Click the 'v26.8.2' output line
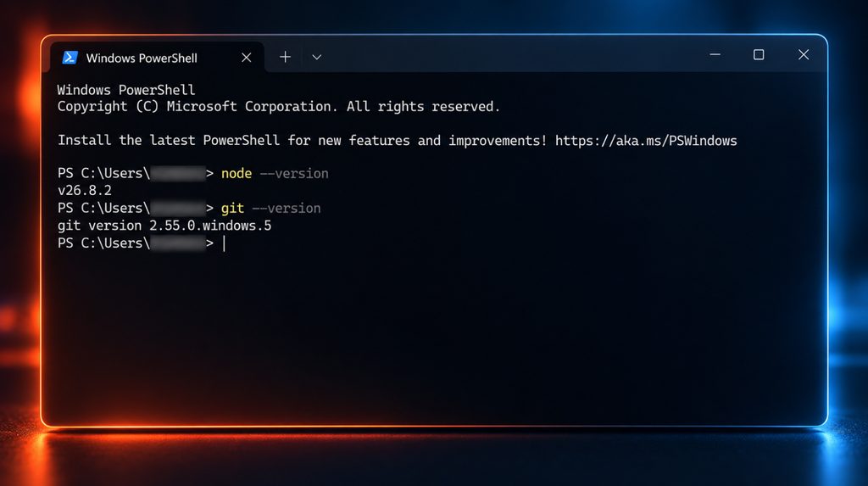This screenshot has width=868, height=486. click(85, 191)
